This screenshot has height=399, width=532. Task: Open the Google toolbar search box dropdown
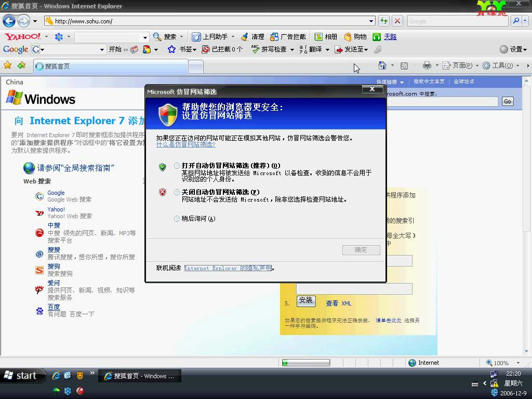point(102,50)
